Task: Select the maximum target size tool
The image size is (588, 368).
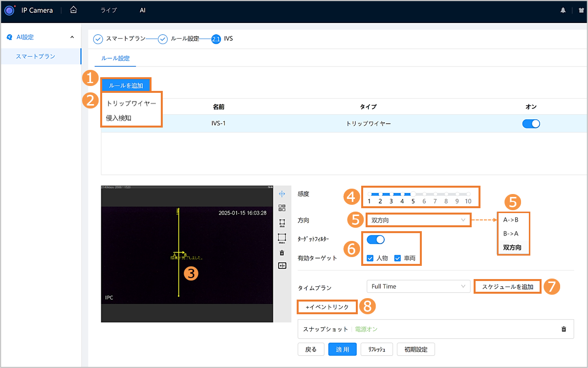Action: [x=282, y=238]
